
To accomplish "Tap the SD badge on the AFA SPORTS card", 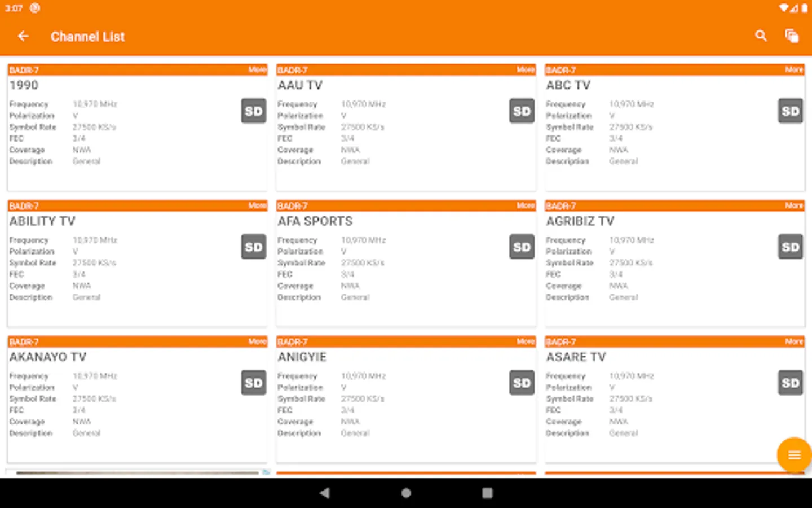I will pos(522,247).
